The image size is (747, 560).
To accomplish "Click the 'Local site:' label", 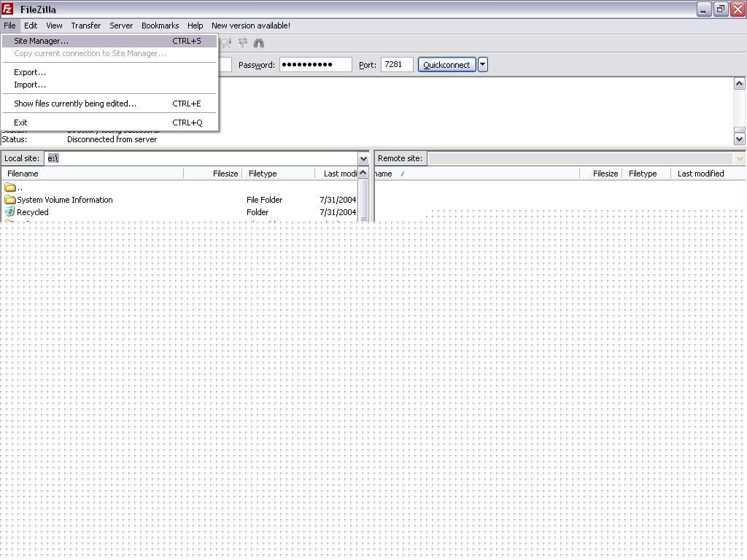I will point(22,158).
